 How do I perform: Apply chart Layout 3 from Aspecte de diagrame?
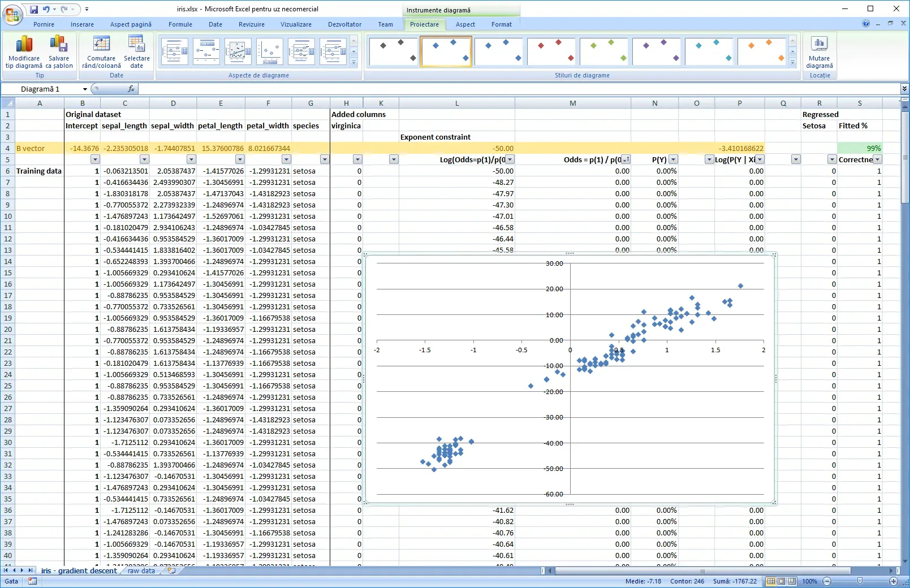point(238,51)
